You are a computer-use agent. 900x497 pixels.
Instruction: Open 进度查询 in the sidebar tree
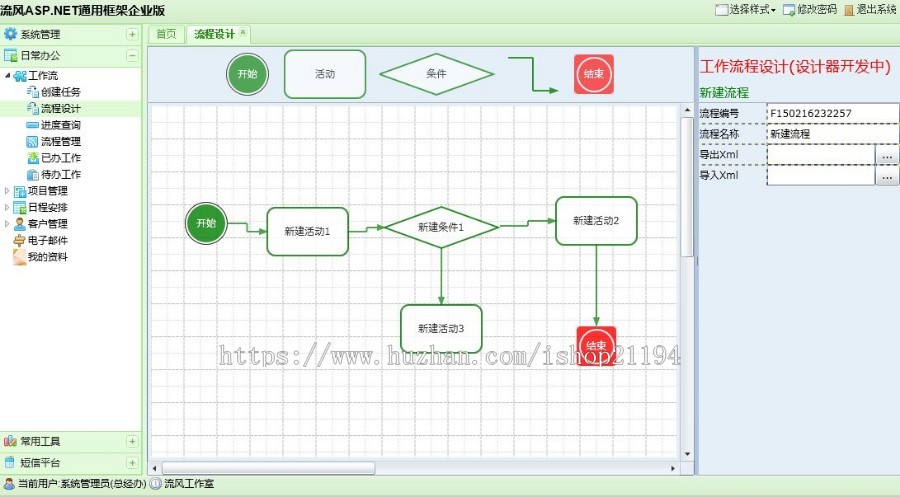tap(61, 125)
